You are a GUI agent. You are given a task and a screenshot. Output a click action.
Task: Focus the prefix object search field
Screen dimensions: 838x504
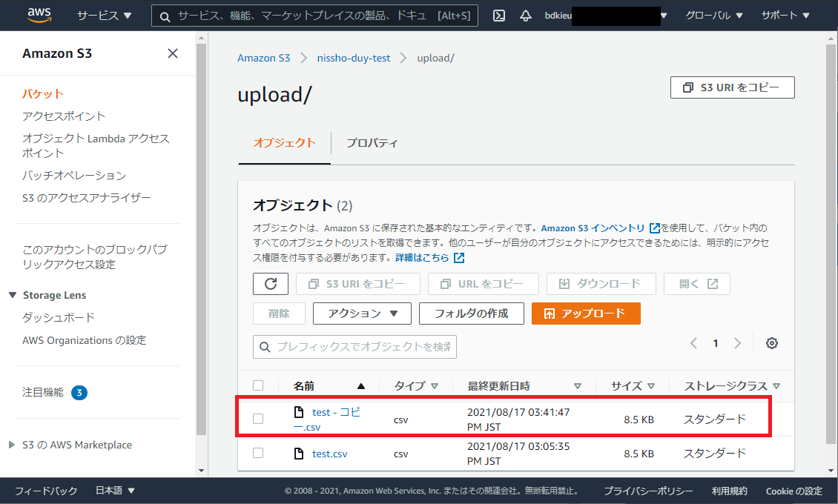click(x=355, y=347)
